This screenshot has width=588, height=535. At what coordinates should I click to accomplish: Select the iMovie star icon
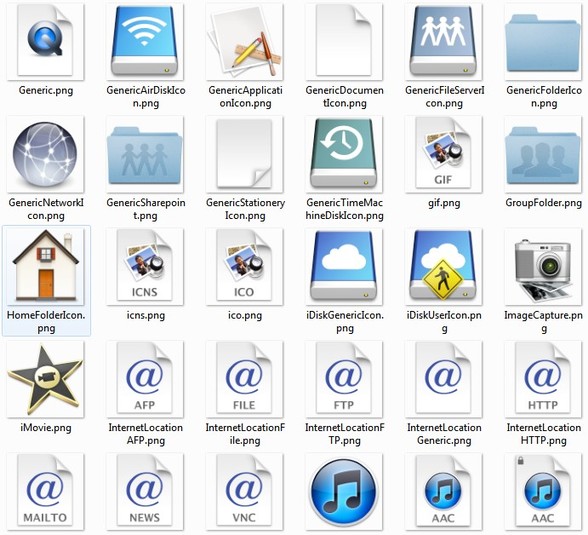tap(45, 379)
